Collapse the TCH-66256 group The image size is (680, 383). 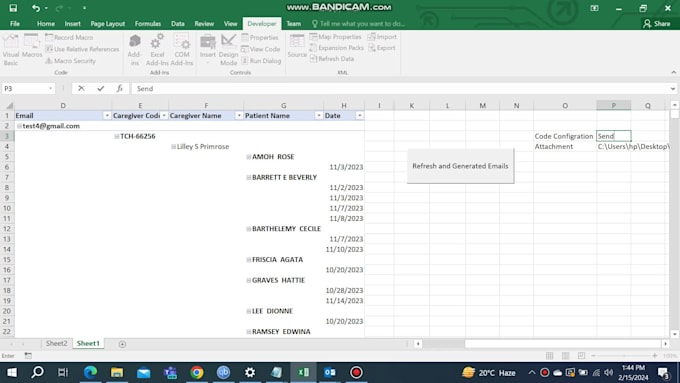coord(117,136)
